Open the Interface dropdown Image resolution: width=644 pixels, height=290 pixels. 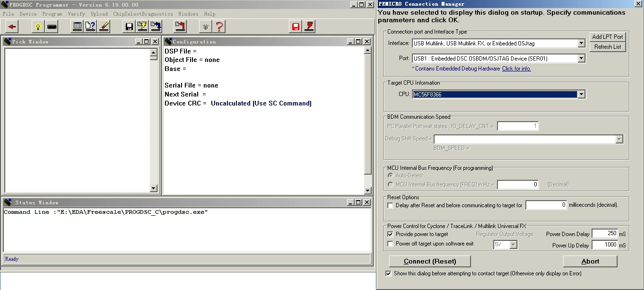pos(582,44)
